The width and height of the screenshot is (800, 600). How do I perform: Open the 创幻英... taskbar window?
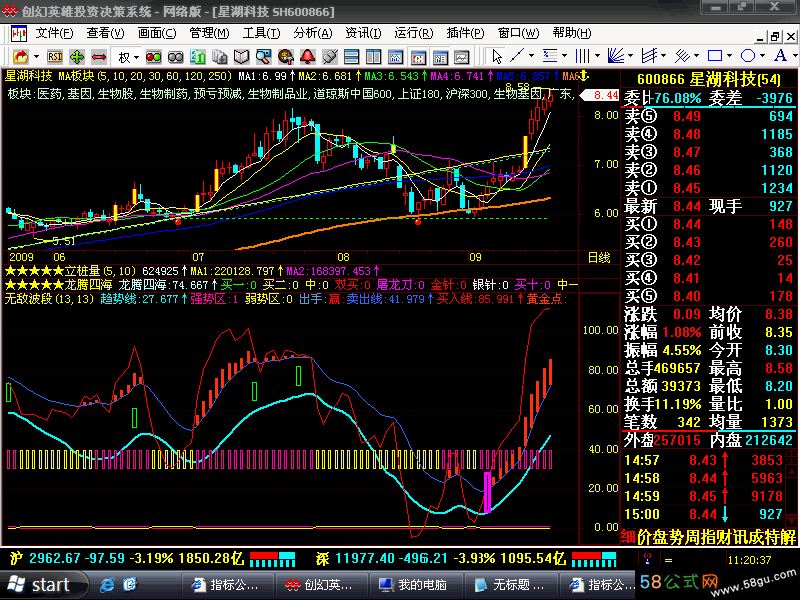point(320,585)
